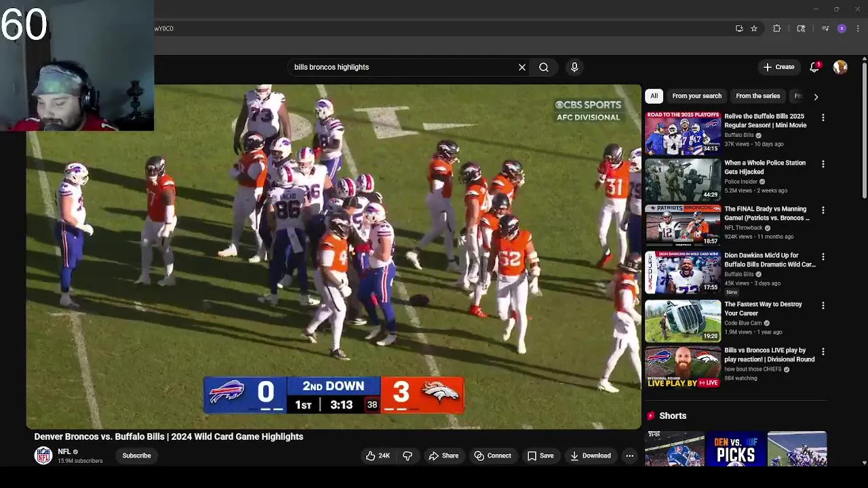This screenshot has width=868, height=488.
Task: Bookmark this page with the star icon
Action: pos(754,28)
